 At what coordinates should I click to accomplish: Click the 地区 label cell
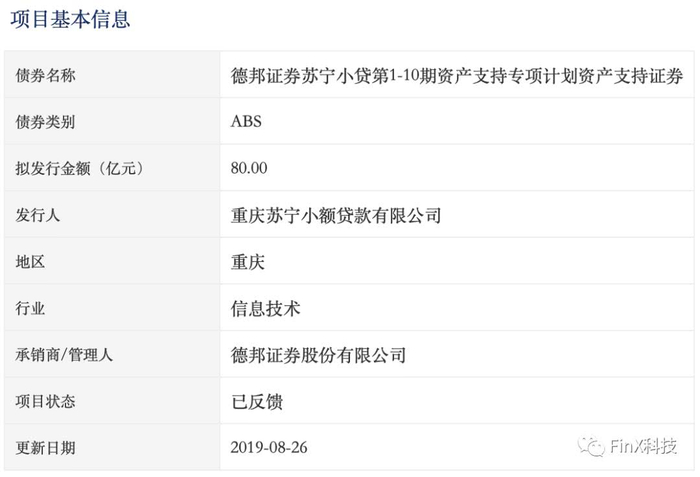click(x=112, y=261)
